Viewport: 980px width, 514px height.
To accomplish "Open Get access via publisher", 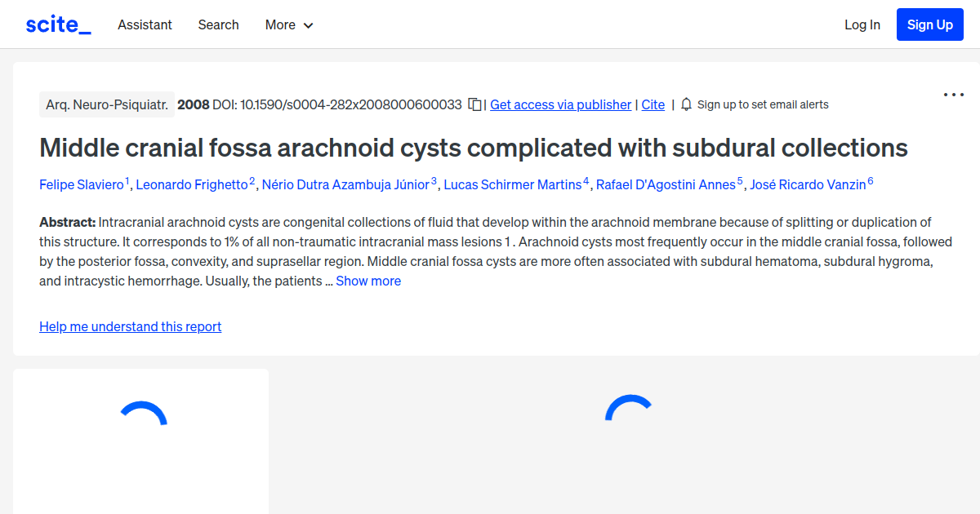I will [560, 104].
